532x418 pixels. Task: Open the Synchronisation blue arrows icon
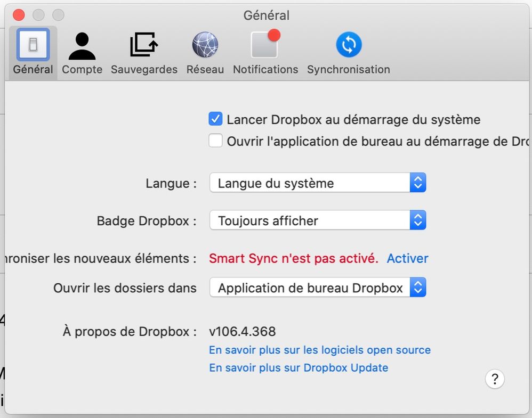[349, 44]
